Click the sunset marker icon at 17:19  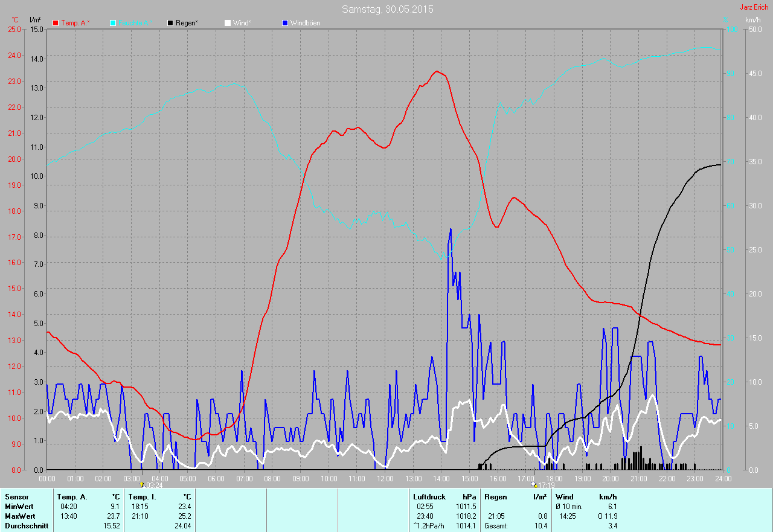coord(534,484)
